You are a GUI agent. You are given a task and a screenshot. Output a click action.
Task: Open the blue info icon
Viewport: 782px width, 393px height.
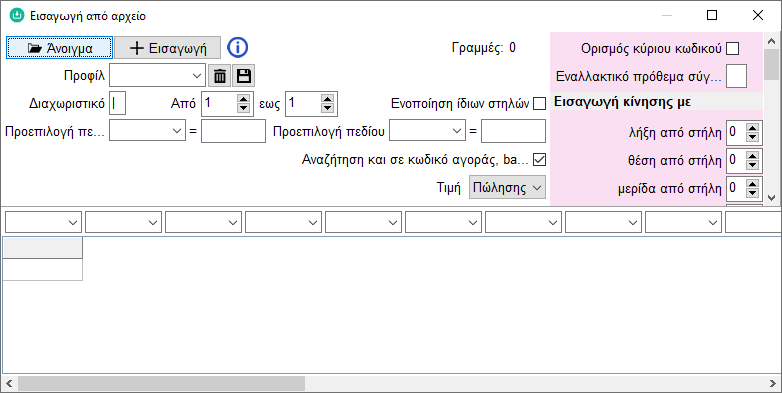coord(238,48)
